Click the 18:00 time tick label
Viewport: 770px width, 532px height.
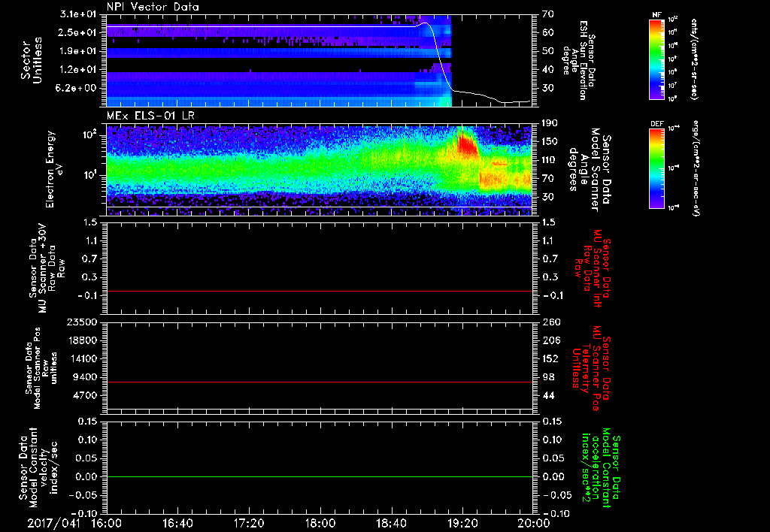pyautogui.click(x=320, y=523)
